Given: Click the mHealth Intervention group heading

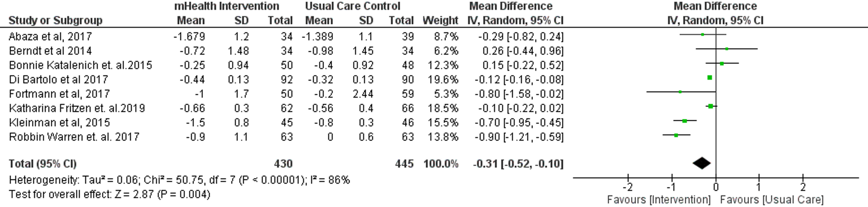Looking at the screenshot, I should [227, 6].
